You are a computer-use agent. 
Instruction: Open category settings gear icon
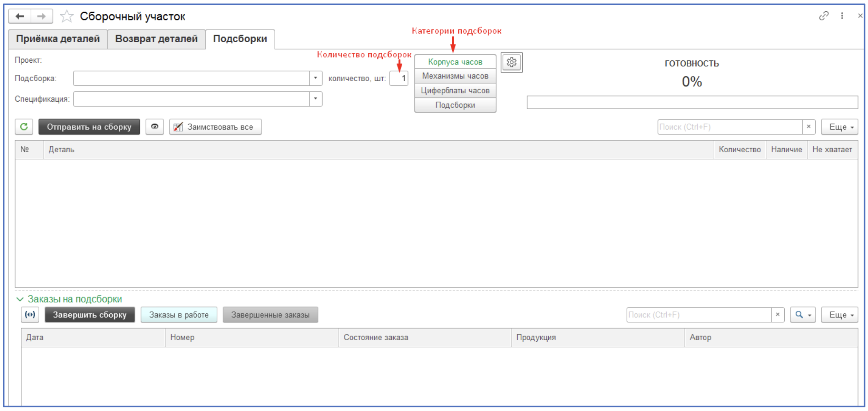tap(511, 62)
